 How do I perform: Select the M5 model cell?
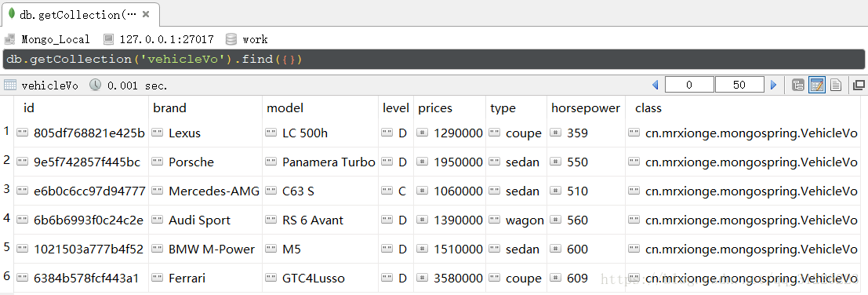click(x=321, y=249)
